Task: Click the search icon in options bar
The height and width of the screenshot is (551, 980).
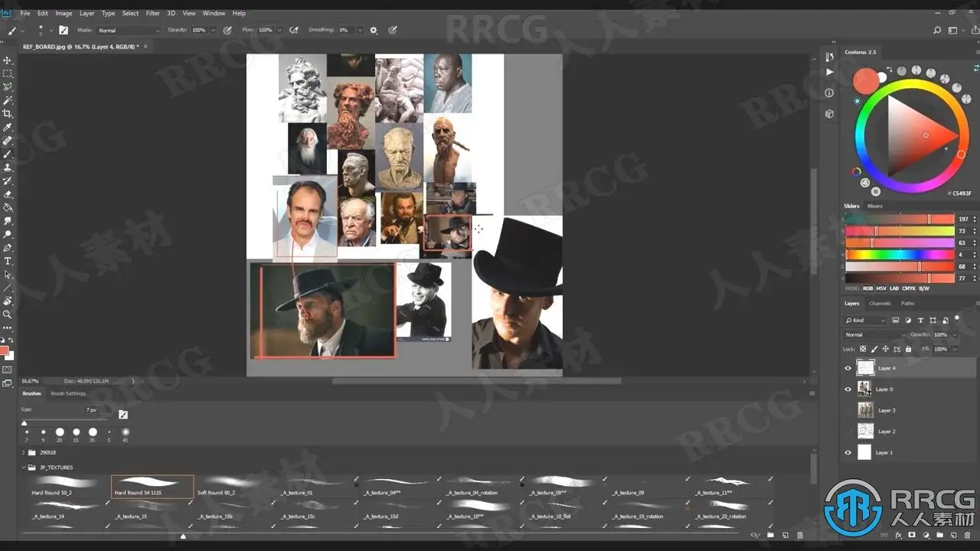Action: click(x=937, y=31)
